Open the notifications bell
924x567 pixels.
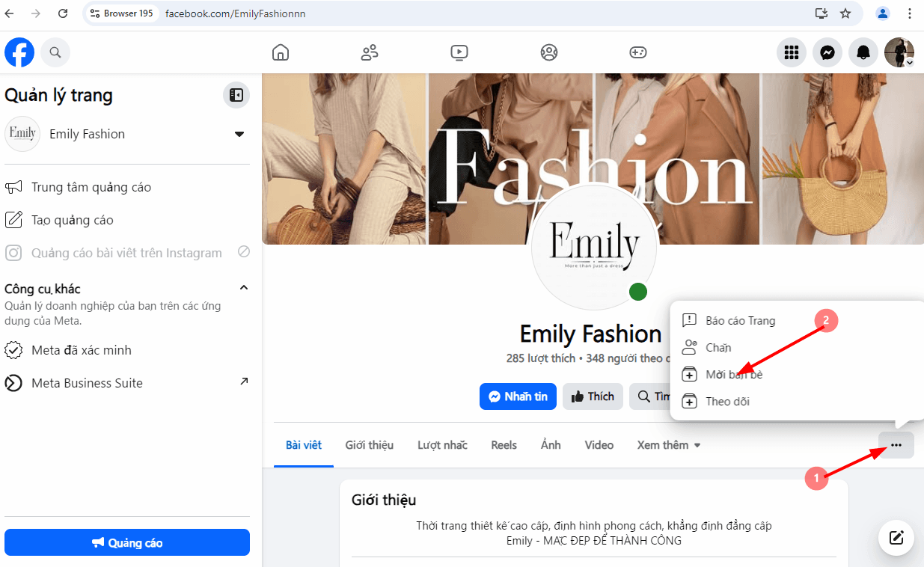click(863, 52)
